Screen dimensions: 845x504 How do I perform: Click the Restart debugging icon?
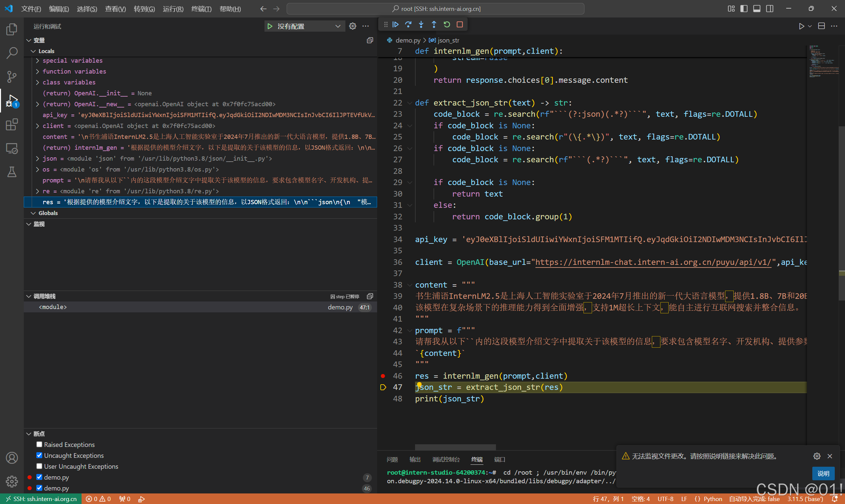tap(447, 24)
